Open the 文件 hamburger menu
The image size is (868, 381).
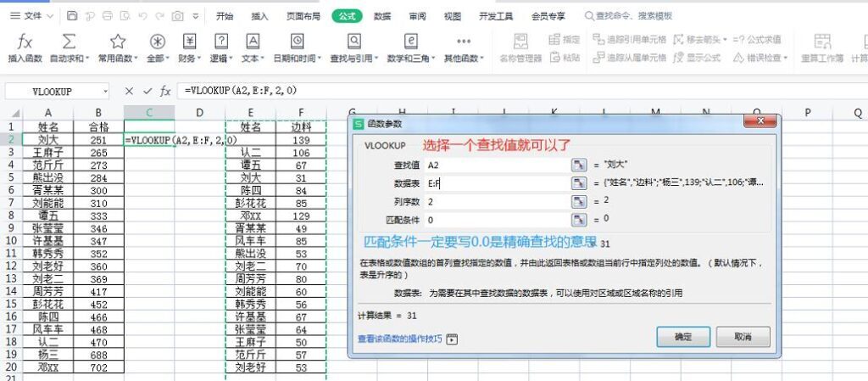click(x=15, y=16)
